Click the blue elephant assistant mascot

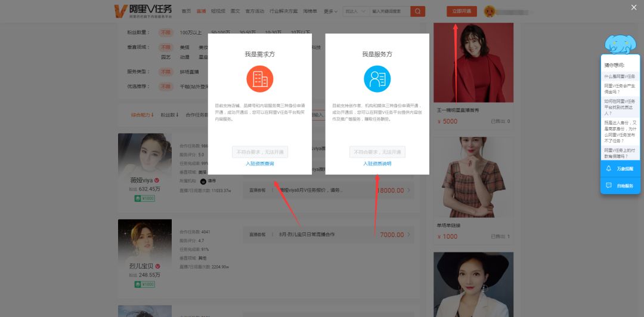tap(620, 44)
